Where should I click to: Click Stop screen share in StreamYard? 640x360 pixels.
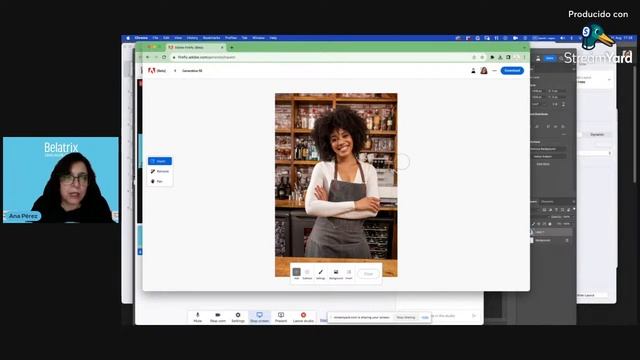(x=259, y=317)
